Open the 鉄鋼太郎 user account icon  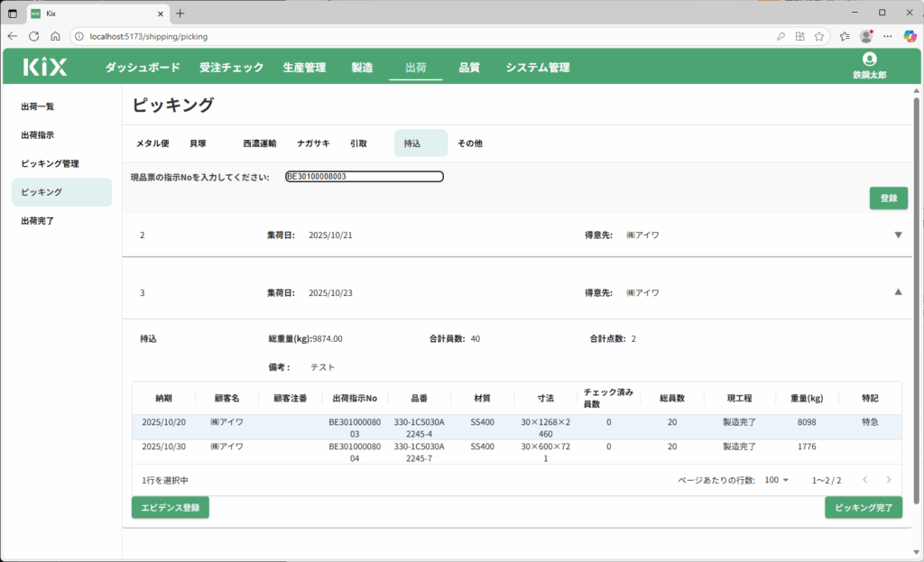tap(869, 60)
